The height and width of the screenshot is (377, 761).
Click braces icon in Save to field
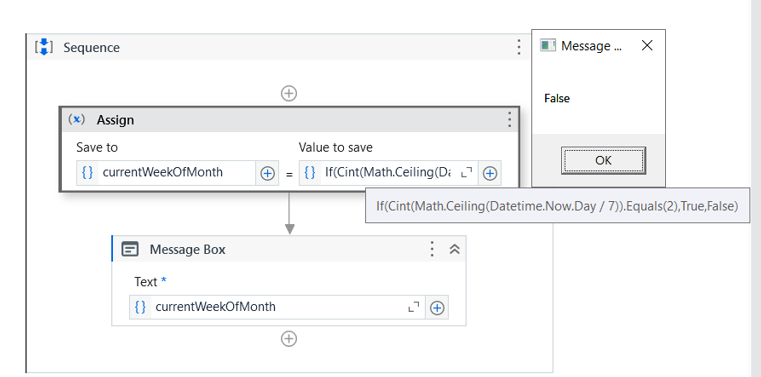click(87, 173)
